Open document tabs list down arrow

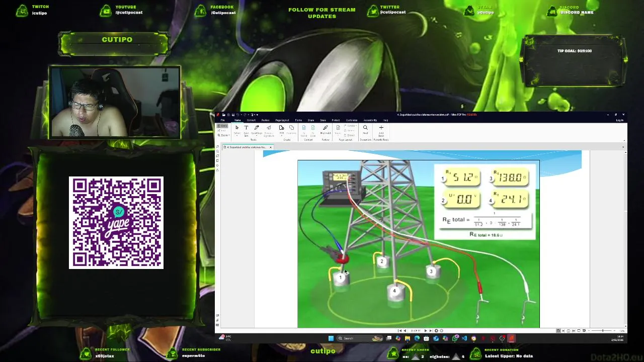(x=623, y=147)
